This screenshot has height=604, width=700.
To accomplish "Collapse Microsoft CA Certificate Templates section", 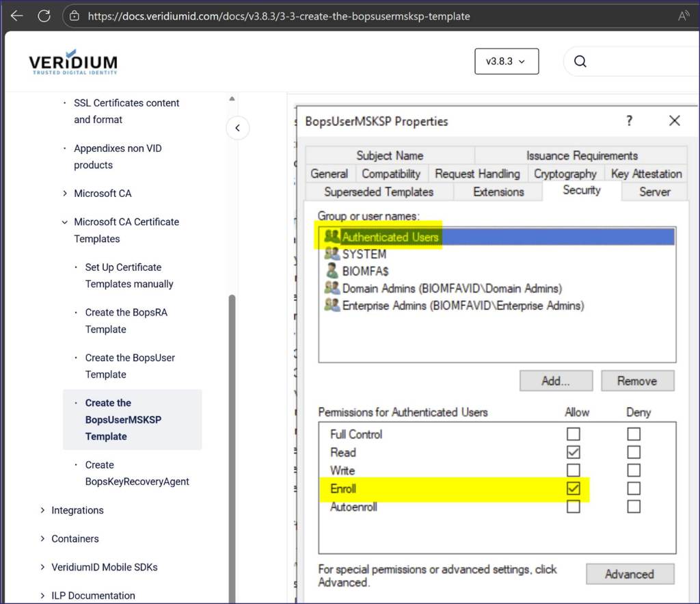I will point(65,222).
